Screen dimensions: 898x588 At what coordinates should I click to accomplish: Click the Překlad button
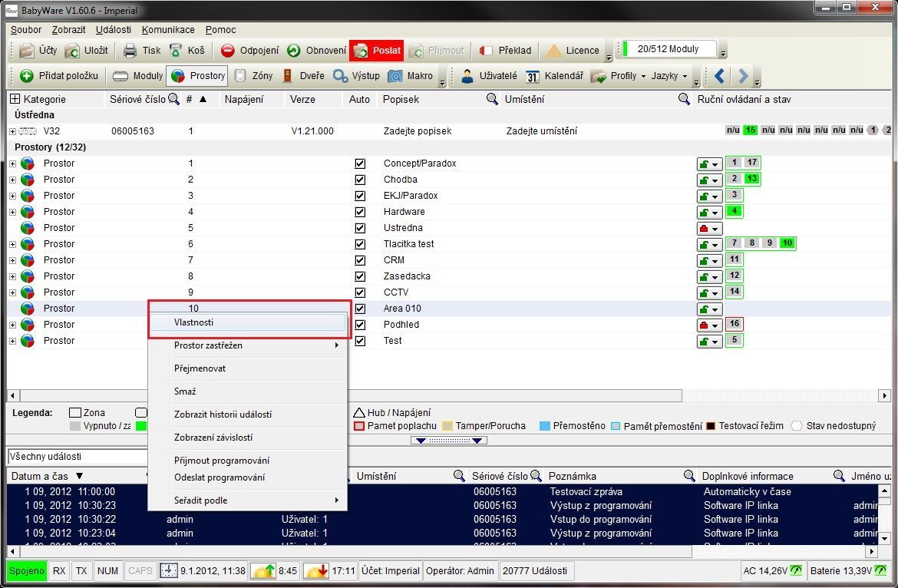click(x=505, y=51)
